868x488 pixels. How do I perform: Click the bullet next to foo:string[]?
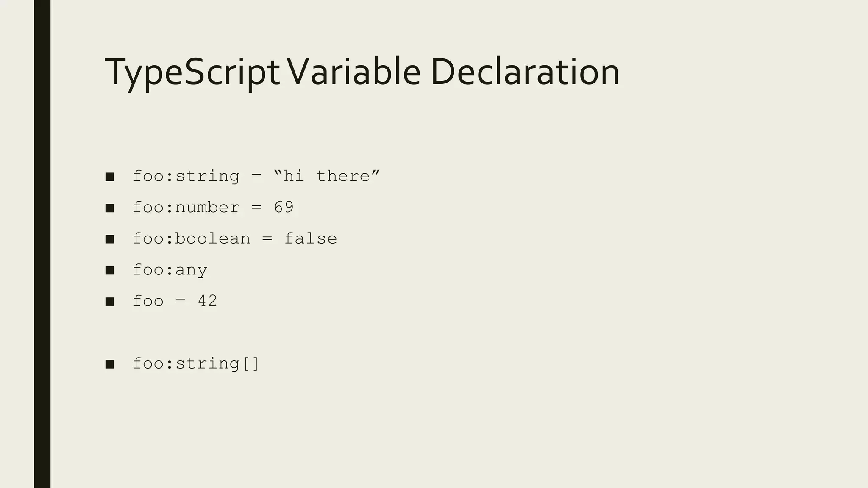click(110, 364)
